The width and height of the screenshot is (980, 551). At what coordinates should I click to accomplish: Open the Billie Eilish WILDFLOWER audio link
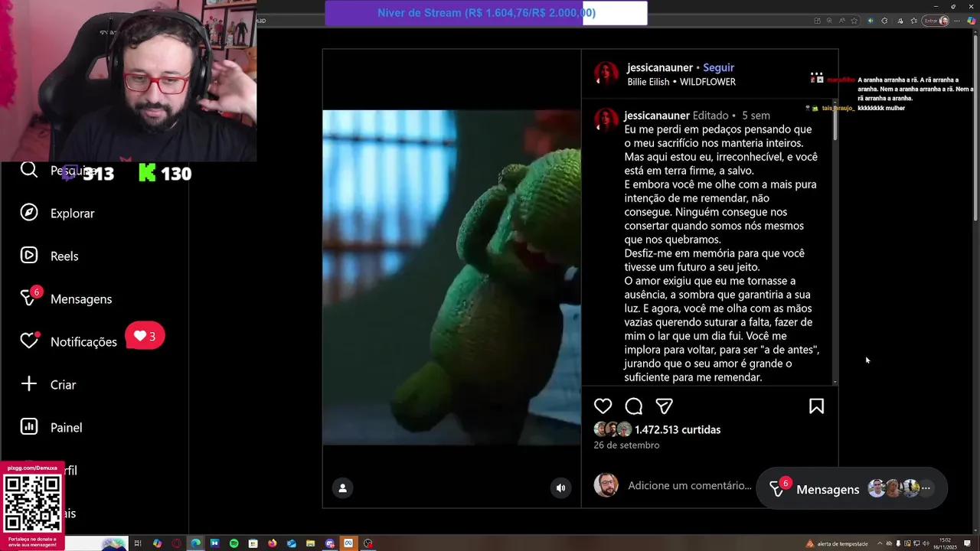coord(681,82)
